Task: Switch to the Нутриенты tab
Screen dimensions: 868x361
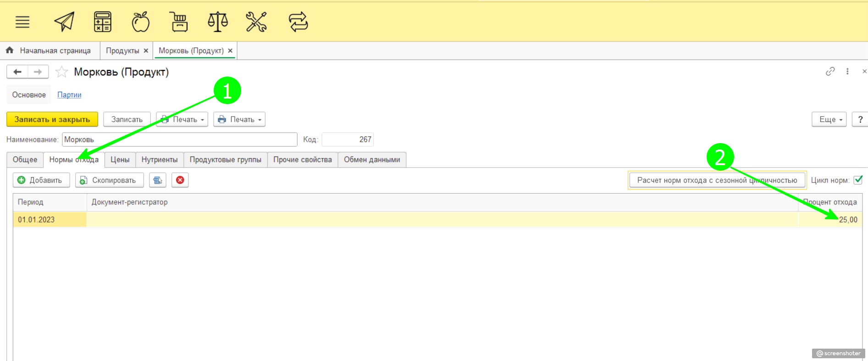Action: [x=160, y=160]
